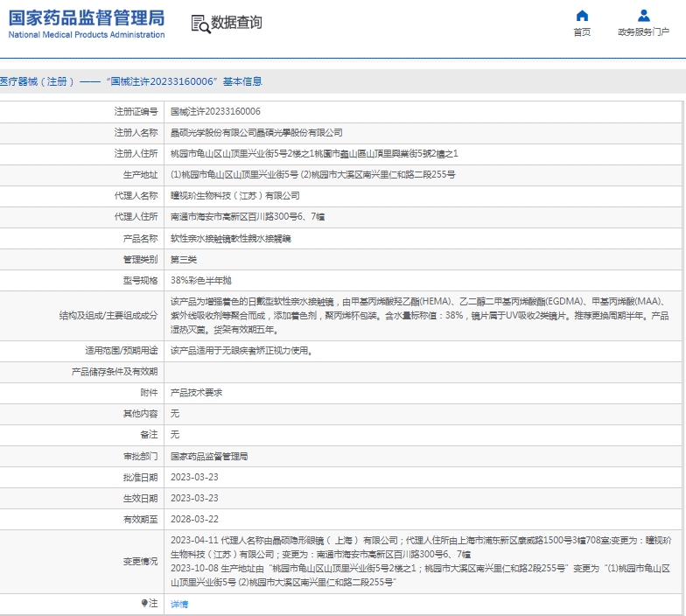Click the 适用范围/预期用途 row label

122,350
